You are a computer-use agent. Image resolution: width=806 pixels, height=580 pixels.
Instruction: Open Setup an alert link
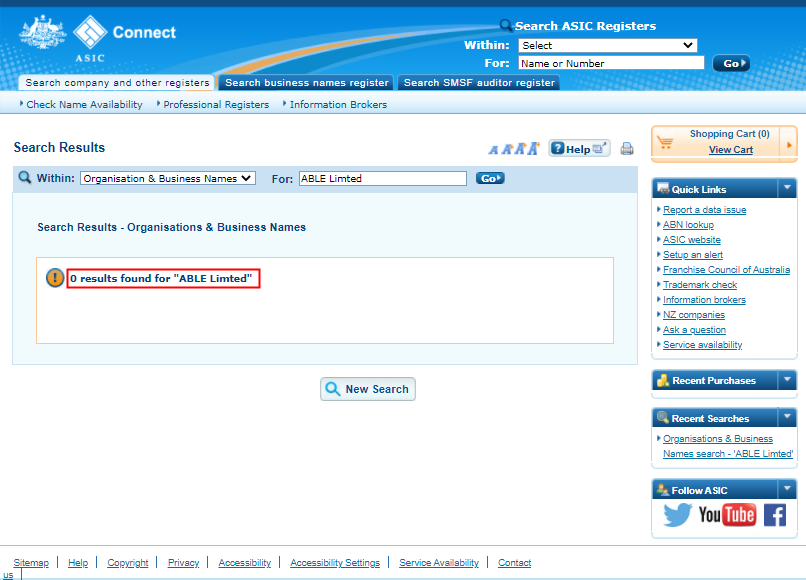pyautogui.click(x=692, y=255)
